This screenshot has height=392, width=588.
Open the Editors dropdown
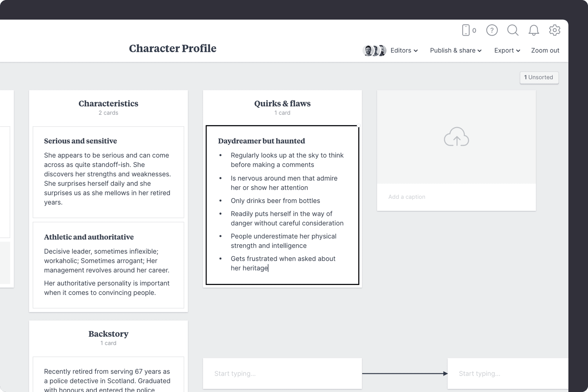click(x=404, y=50)
